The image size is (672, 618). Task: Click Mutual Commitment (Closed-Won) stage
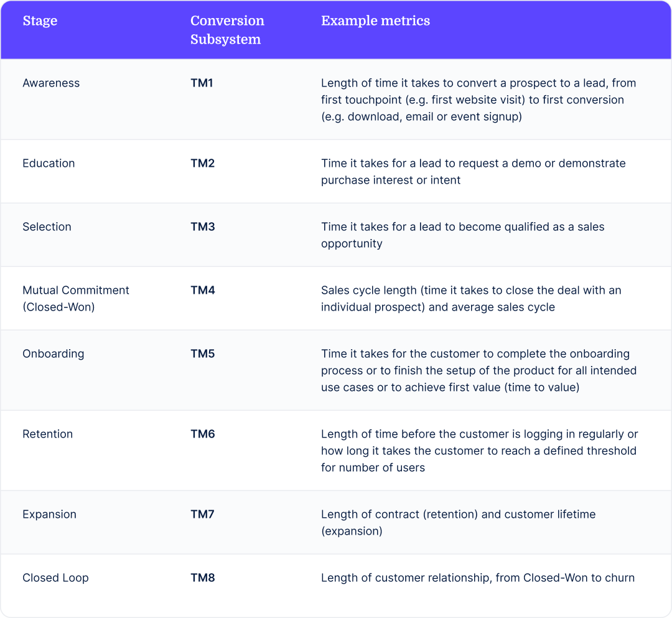point(75,299)
